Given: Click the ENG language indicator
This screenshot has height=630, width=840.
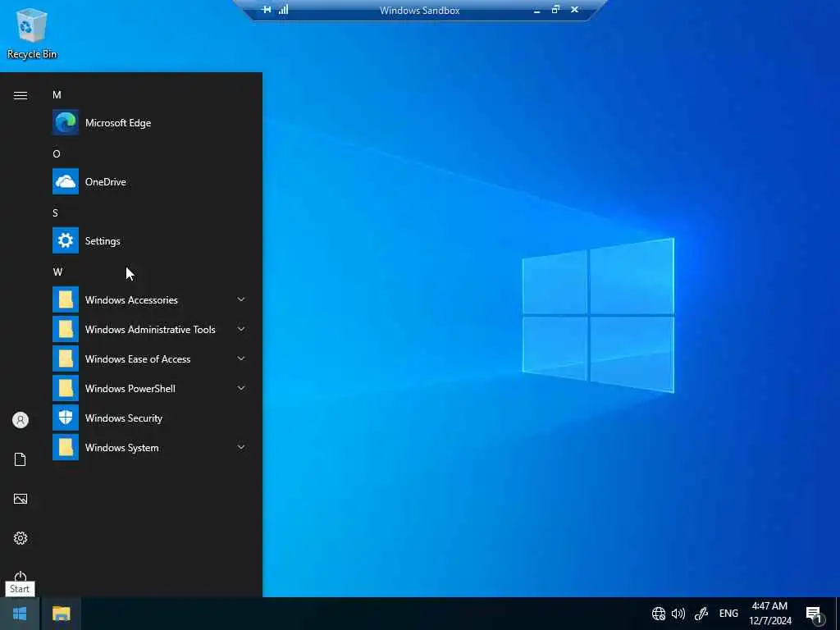Looking at the screenshot, I should [x=728, y=614].
